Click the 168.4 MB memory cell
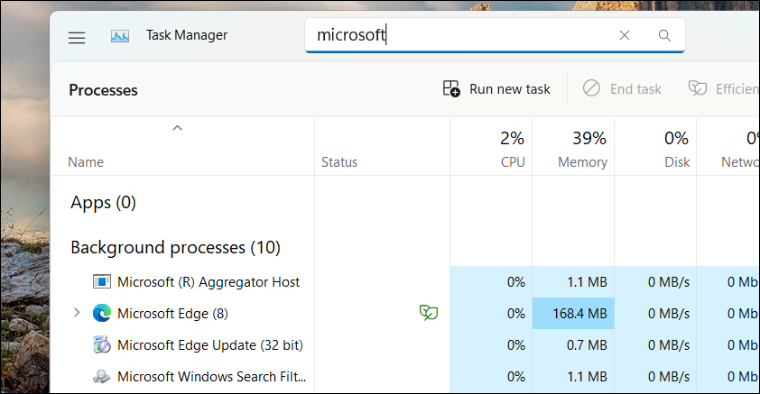The height and width of the screenshot is (394, 760). point(573,314)
